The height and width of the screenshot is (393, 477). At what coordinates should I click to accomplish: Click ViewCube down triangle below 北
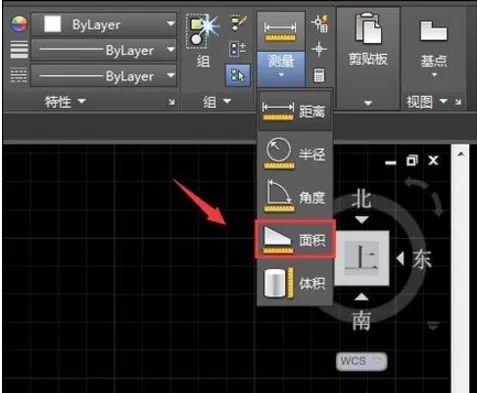click(x=362, y=220)
